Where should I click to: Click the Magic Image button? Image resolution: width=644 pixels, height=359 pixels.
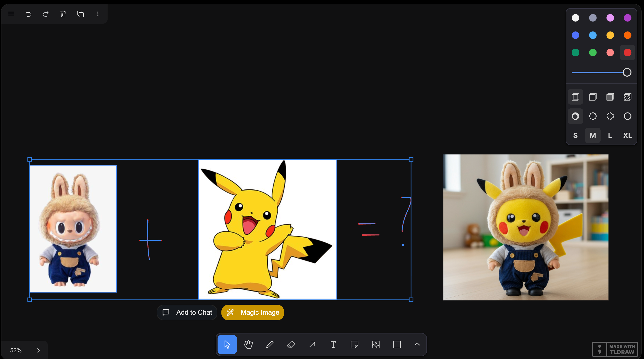click(253, 312)
